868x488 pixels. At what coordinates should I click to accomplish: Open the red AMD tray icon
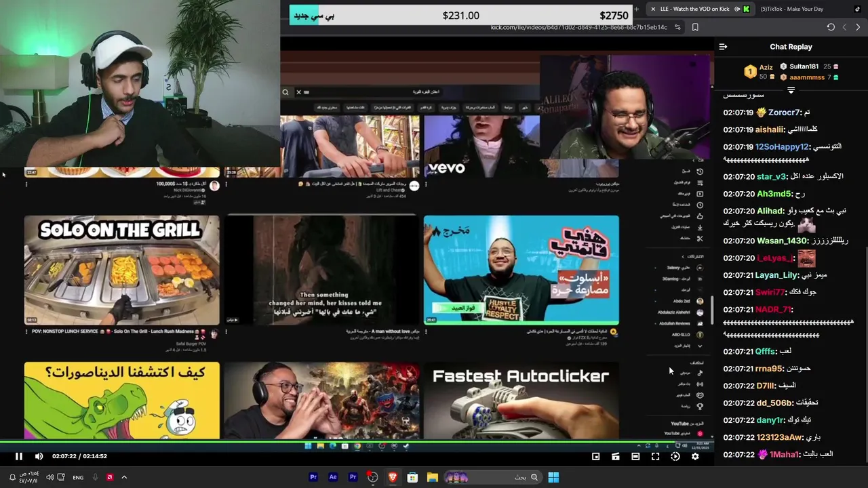coord(109,477)
